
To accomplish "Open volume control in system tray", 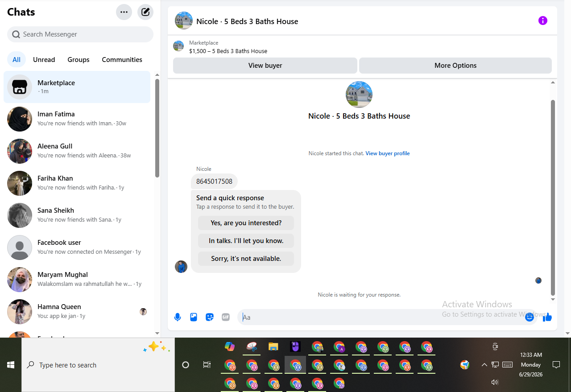I will [x=494, y=382].
